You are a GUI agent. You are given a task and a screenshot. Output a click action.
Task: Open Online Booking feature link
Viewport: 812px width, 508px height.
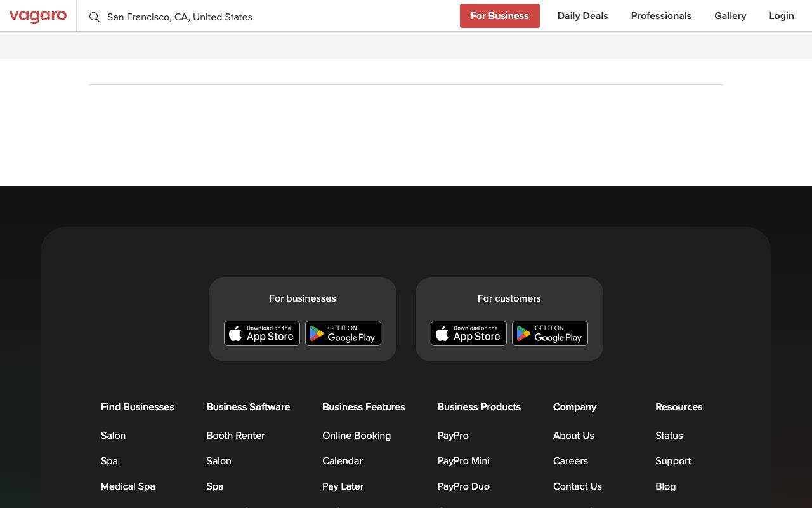coord(357,436)
